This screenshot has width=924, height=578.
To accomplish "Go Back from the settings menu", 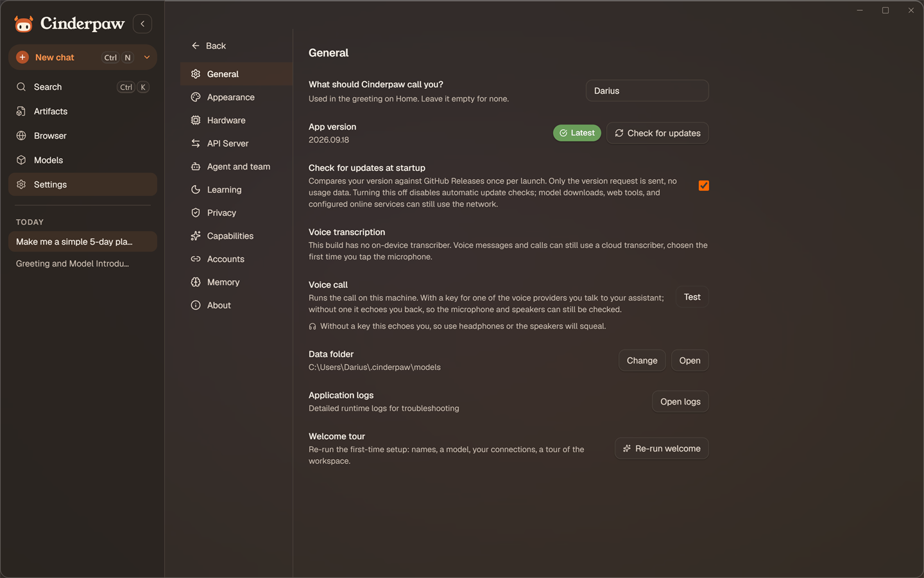I will (209, 46).
